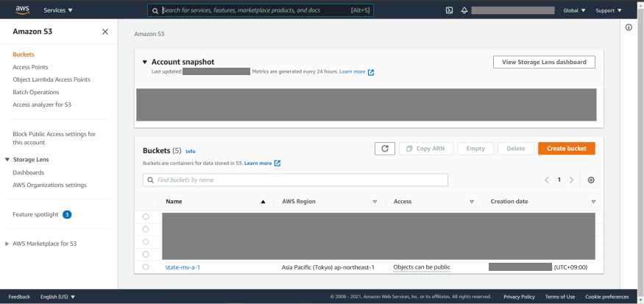The height and width of the screenshot is (304, 644).
Task: Close the Amazon S3 sidebar panel
Action: [x=105, y=32]
